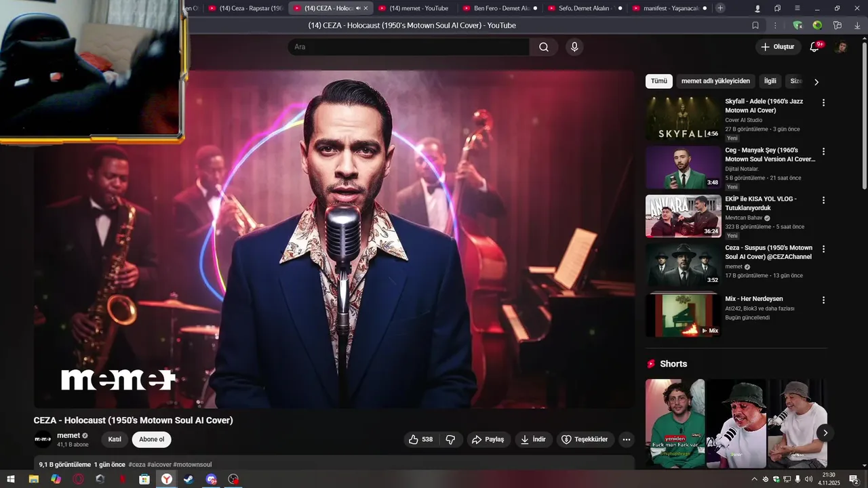Open the yeniden Fark var Short
The width and height of the screenshot is (868, 488).
pos(675,424)
